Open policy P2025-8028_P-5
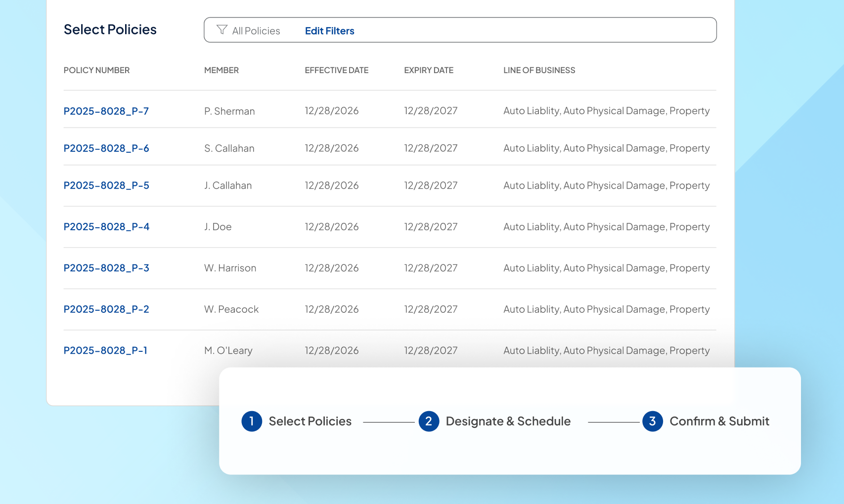The width and height of the screenshot is (844, 504). [106, 185]
